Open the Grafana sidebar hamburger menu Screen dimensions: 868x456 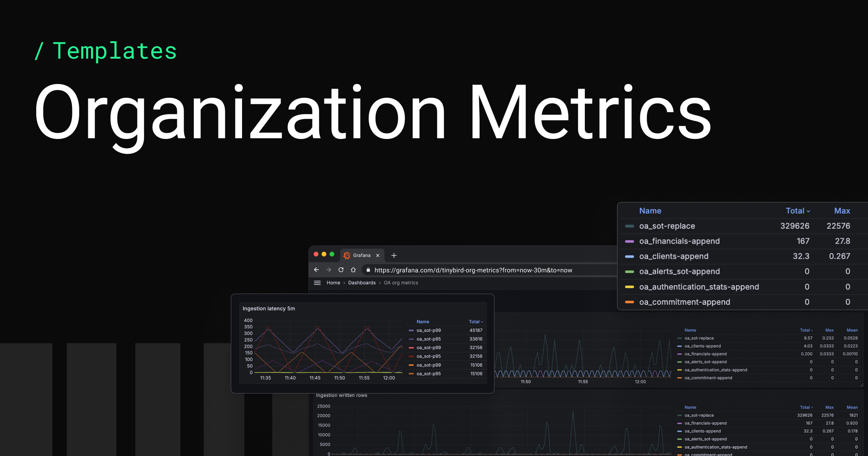[317, 283]
